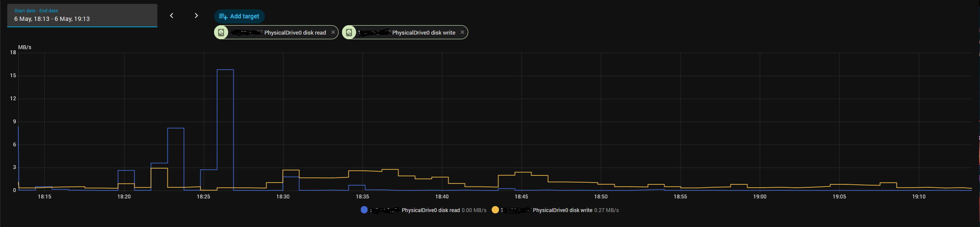Click the 18:30 time axis label
The height and width of the screenshot is (227, 980).
pyautogui.click(x=283, y=197)
